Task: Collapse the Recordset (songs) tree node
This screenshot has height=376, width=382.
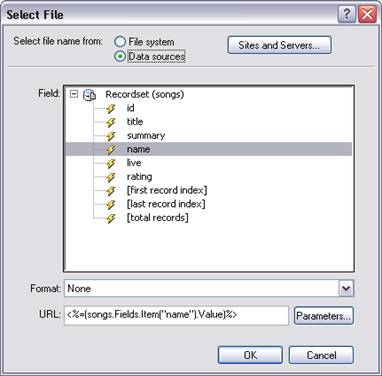Action: point(74,94)
